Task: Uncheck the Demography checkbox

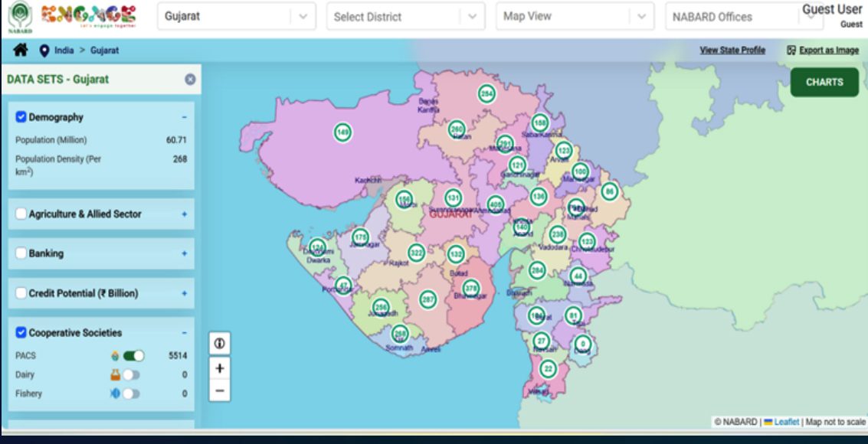Action: point(21,117)
